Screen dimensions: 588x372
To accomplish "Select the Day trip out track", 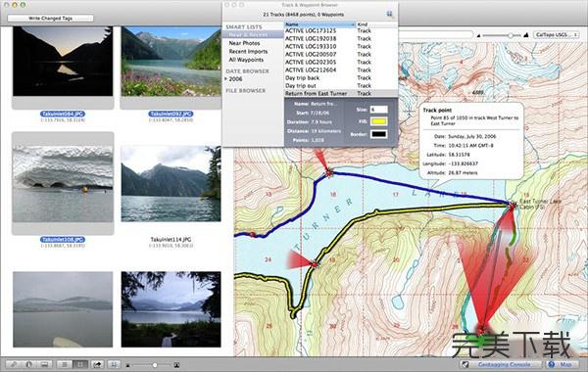I will (x=340, y=86).
